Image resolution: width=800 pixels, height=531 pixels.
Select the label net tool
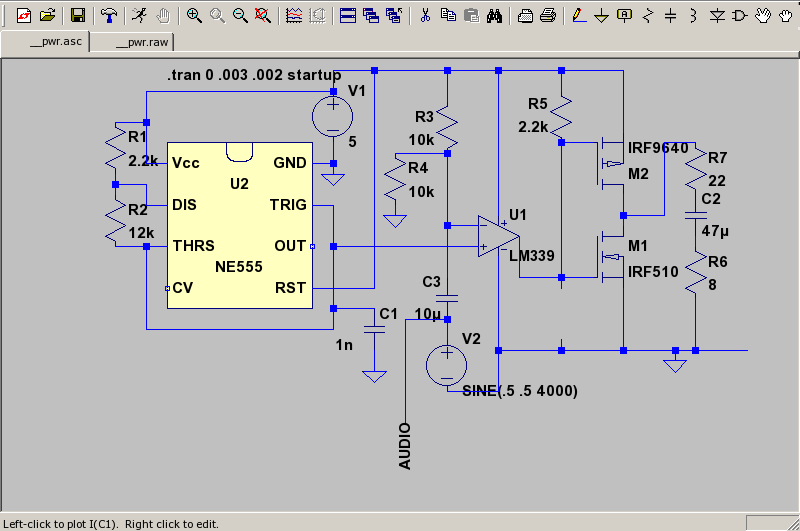click(x=624, y=16)
